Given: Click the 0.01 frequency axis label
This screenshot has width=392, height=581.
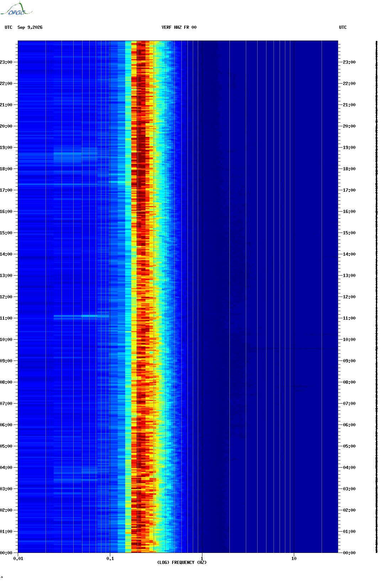Looking at the screenshot, I should 18,559.
